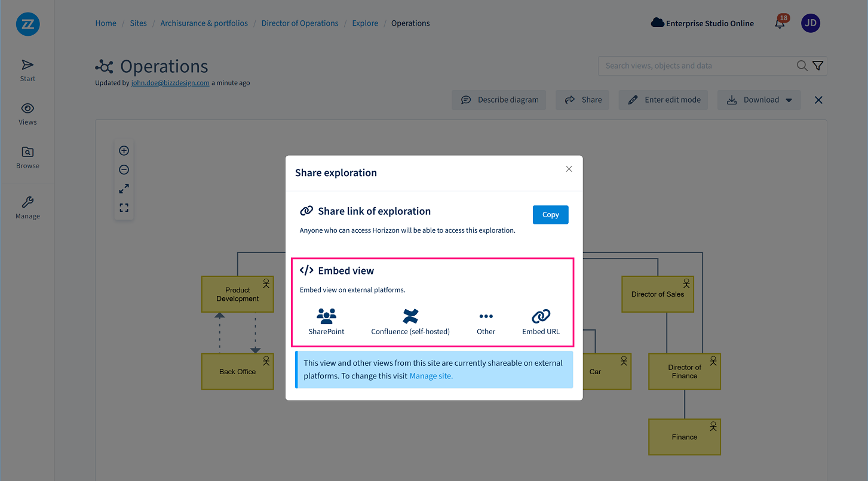Toggle fullscreen mode for the diagram
868x481 pixels.
(124, 208)
